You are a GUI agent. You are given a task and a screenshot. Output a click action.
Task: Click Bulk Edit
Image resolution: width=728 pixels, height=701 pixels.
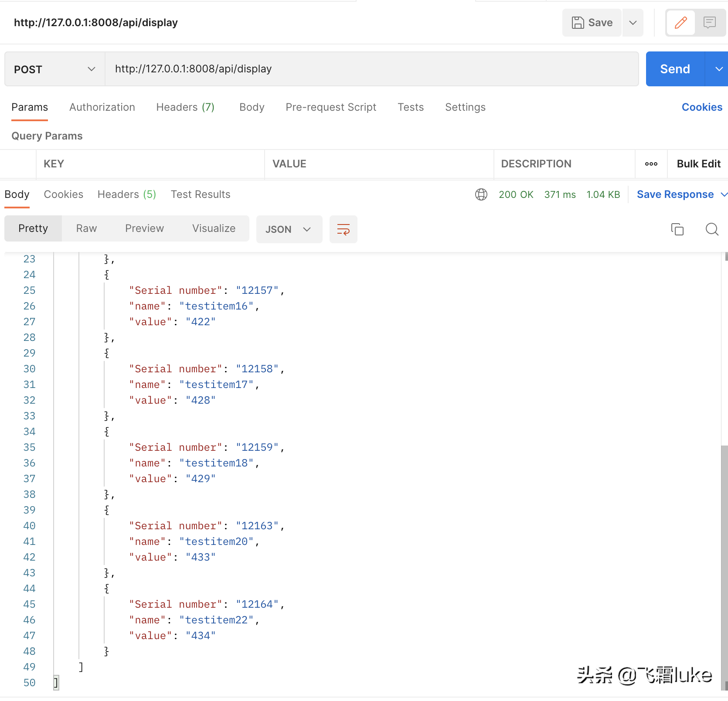pos(698,164)
